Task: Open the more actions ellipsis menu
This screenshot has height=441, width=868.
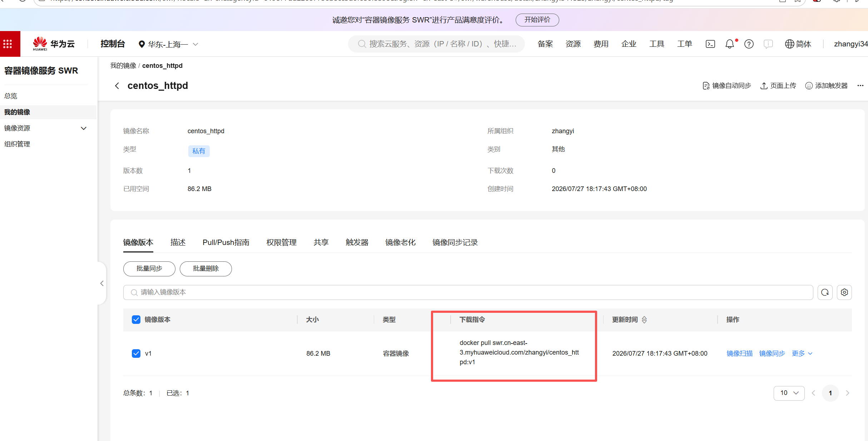Action: pyautogui.click(x=860, y=86)
